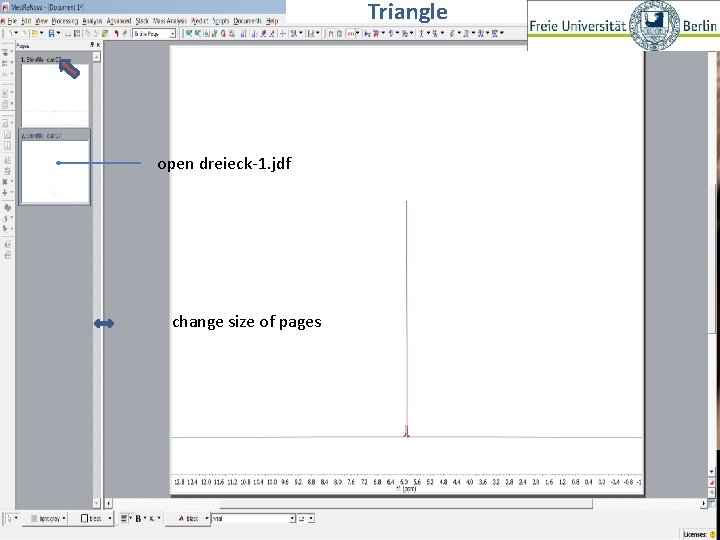The height and width of the screenshot is (540, 720).
Task: Click the Print icon in toolbar
Action: point(68,34)
